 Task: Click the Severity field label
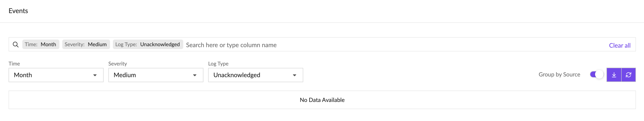click(x=117, y=64)
